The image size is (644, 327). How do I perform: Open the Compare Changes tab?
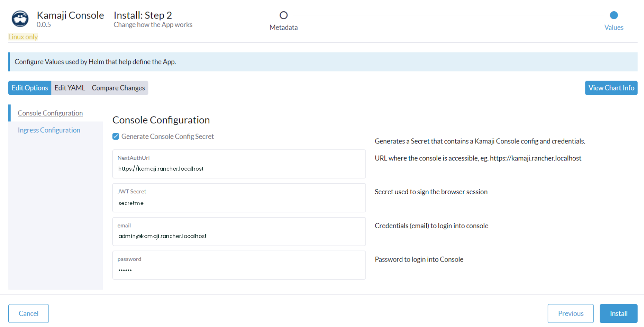[118, 88]
